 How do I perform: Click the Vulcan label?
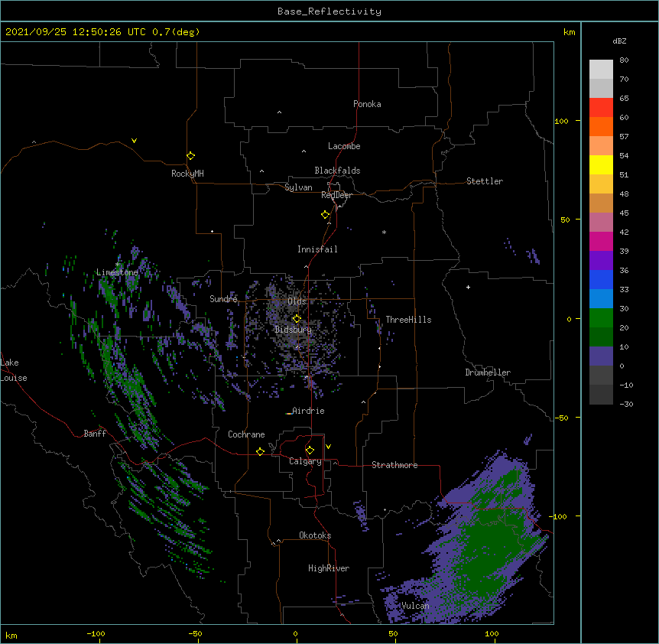point(415,606)
